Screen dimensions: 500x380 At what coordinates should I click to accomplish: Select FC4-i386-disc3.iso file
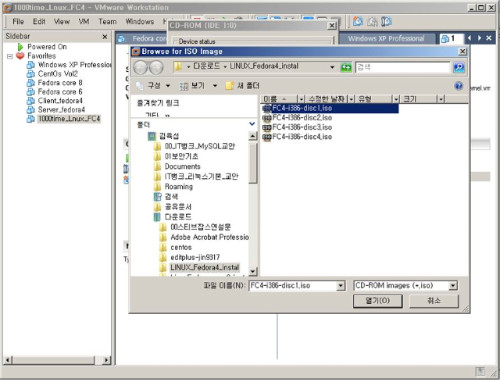click(297, 127)
